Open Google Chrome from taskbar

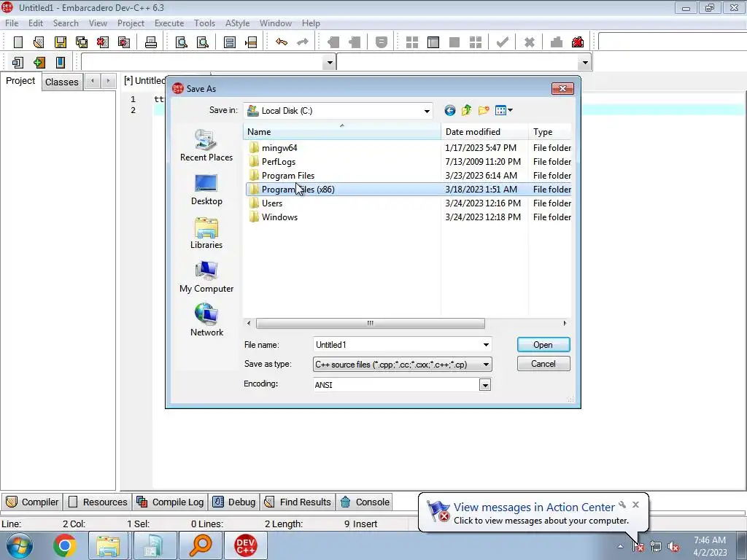pyautogui.click(x=65, y=545)
